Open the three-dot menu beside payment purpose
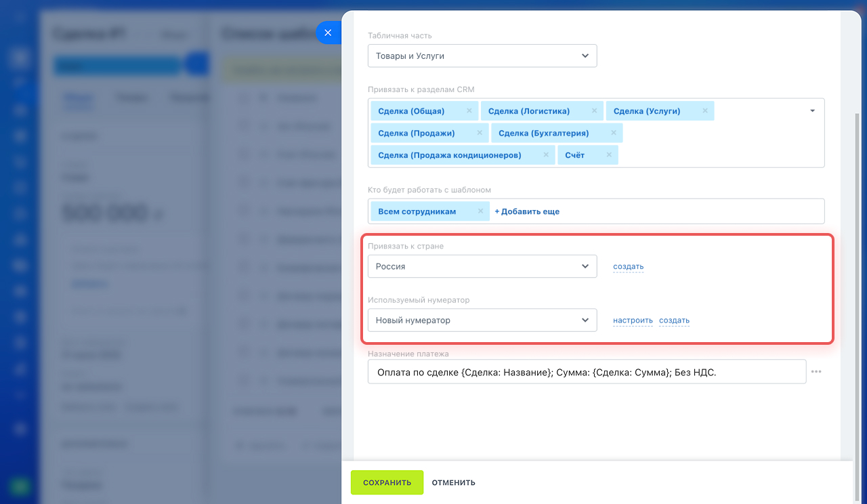 coord(816,372)
